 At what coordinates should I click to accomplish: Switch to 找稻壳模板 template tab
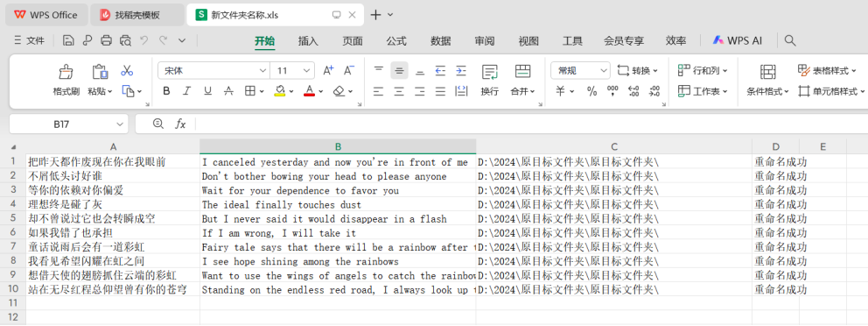click(x=136, y=15)
